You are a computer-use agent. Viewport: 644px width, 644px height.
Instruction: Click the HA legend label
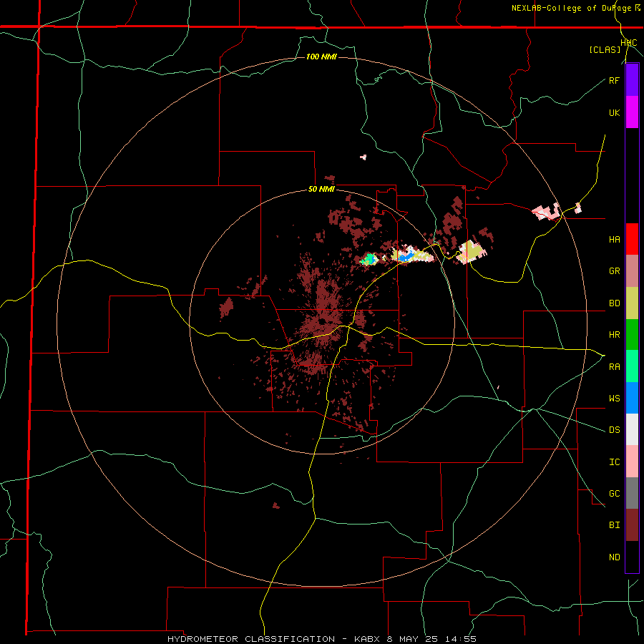point(614,239)
